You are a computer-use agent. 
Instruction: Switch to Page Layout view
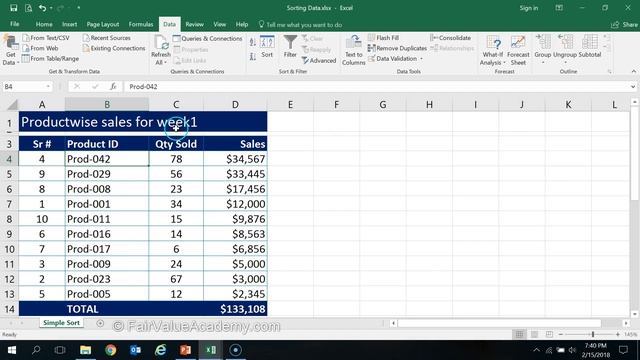[x=534, y=334]
